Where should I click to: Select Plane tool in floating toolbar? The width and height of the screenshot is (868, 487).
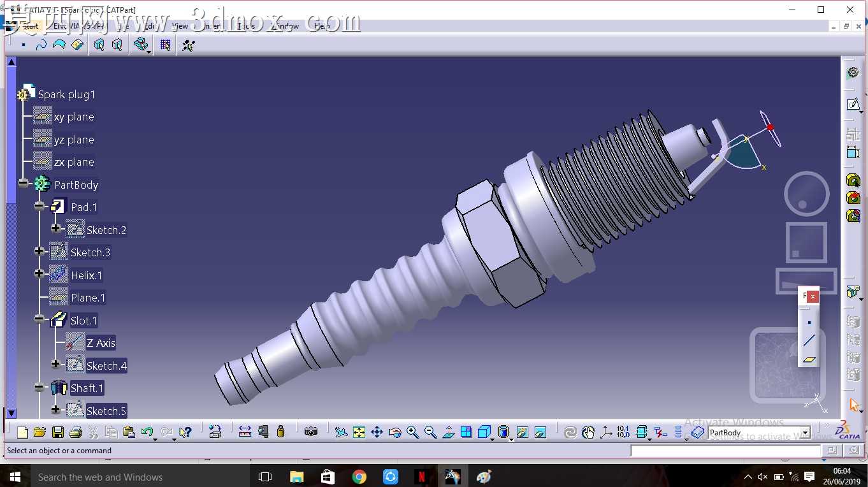[809, 359]
